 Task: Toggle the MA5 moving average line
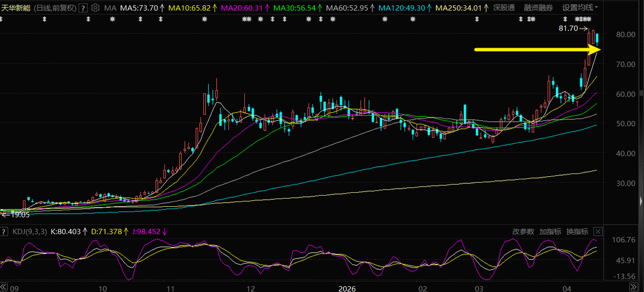141,8
